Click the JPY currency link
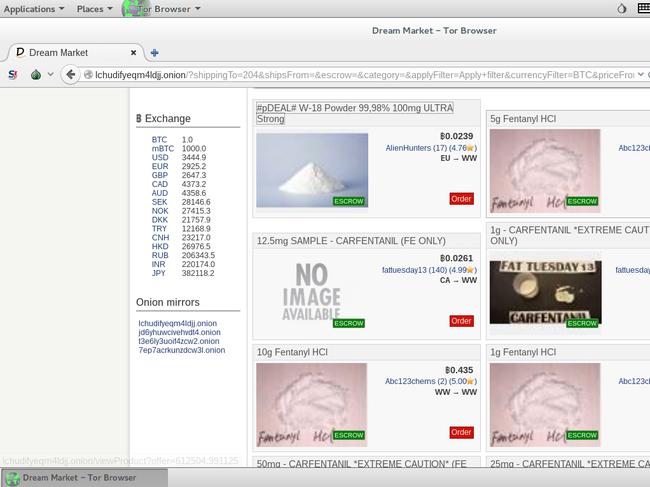This screenshot has height=487, width=650. tap(158, 273)
